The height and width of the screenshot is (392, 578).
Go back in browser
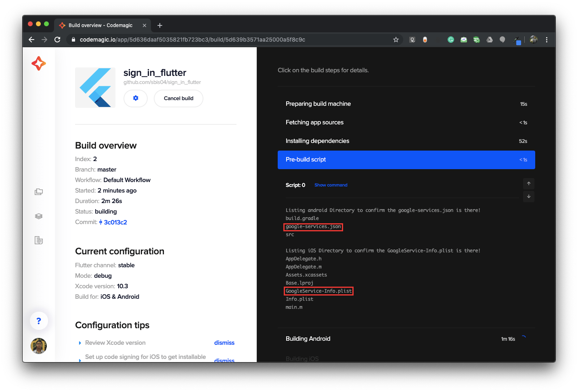(31, 40)
